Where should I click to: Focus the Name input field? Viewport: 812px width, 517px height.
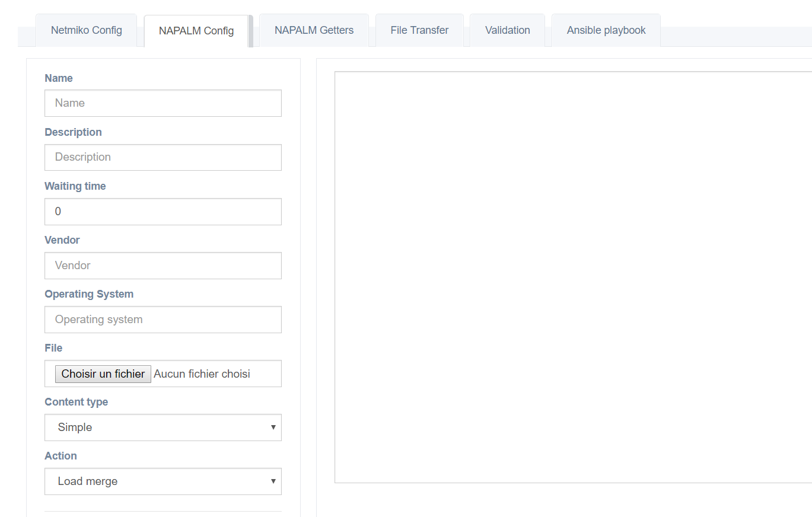click(163, 103)
